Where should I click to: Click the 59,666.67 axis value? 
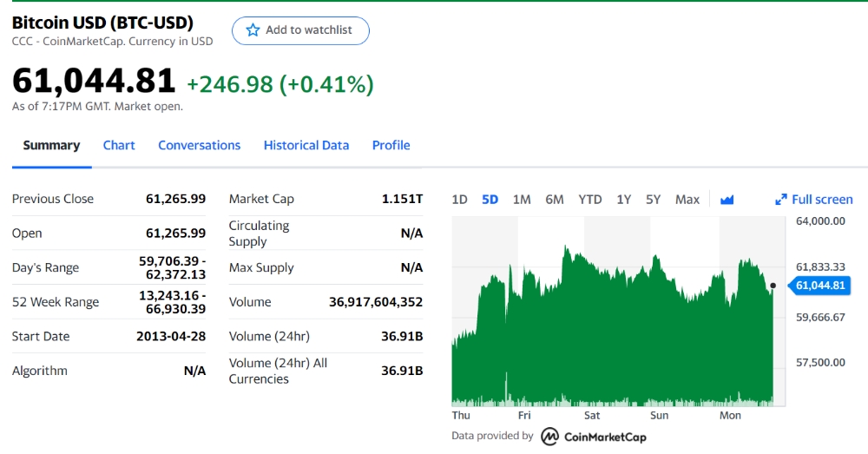820,317
